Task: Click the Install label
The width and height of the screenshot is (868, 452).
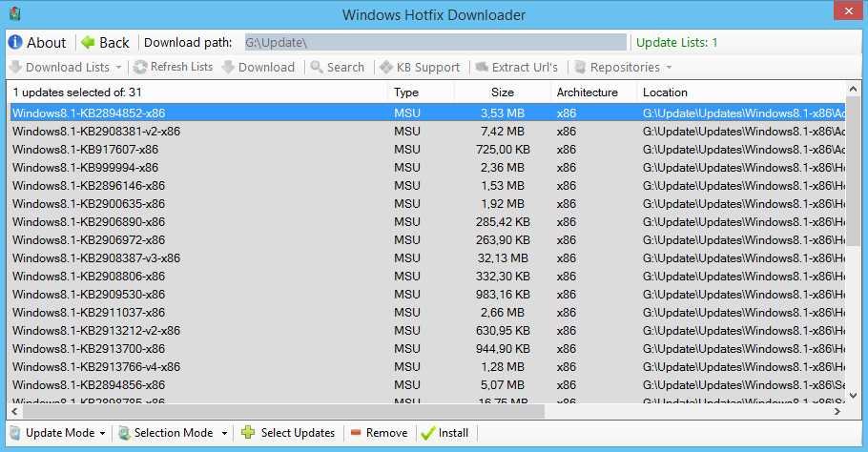Action: (x=453, y=433)
